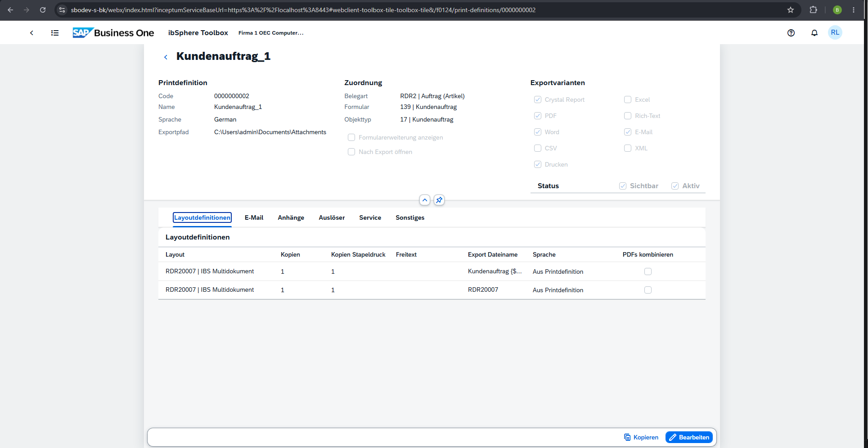Click the browser address bar URL
The height and width of the screenshot is (448, 868).
(303, 10)
